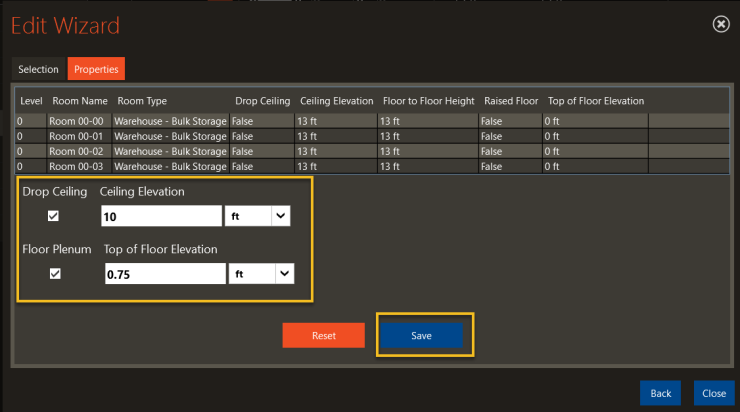Click the Floor to Floor Height header
740x412 pixels.
click(x=429, y=101)
